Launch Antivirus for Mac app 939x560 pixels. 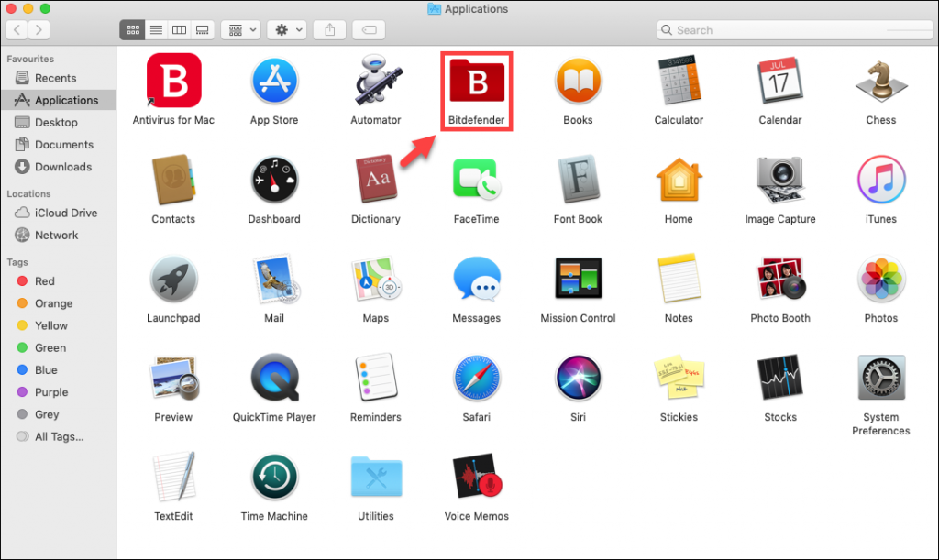[x=173, y=82]
